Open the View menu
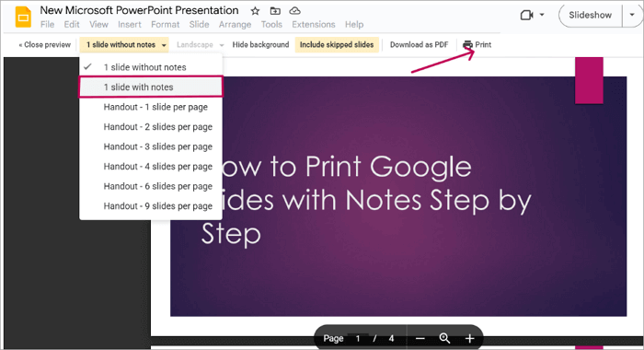This screenshot has width=644, height=350. pyautogui.click(x=99, y=25)
